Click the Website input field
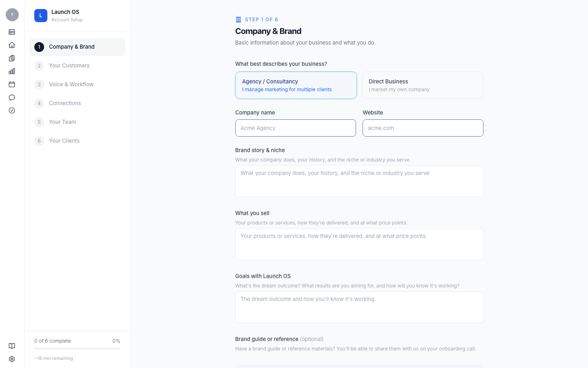The image size is (588, 368). (x=423, y=128)
